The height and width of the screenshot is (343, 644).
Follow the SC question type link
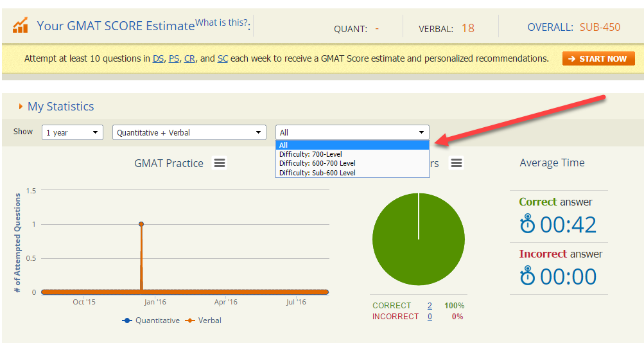pos(223,58)
